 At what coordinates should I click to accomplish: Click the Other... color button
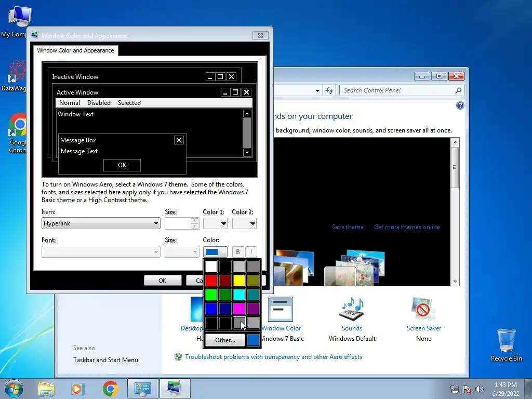click(225, 340)
